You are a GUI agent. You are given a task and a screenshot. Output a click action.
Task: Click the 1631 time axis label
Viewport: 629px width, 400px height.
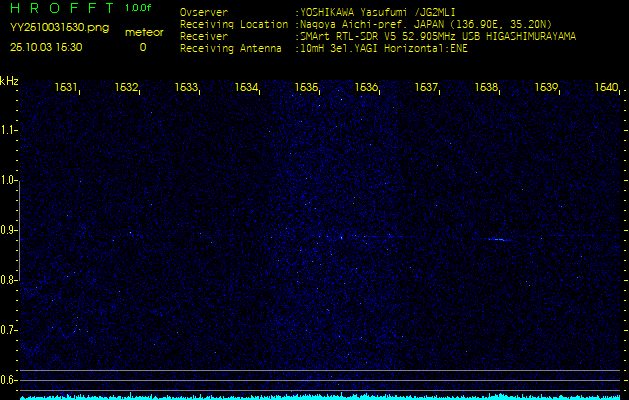click(x=66, y=87)
